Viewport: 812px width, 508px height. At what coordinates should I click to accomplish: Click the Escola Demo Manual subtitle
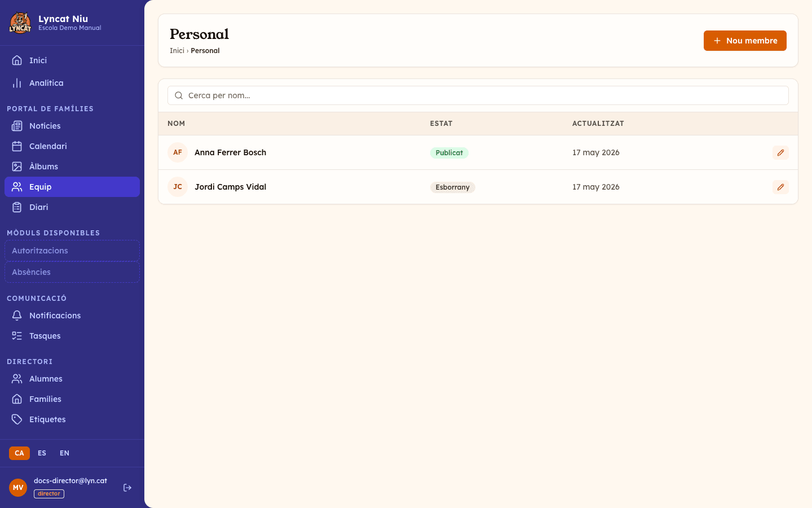tap(70, 28)
